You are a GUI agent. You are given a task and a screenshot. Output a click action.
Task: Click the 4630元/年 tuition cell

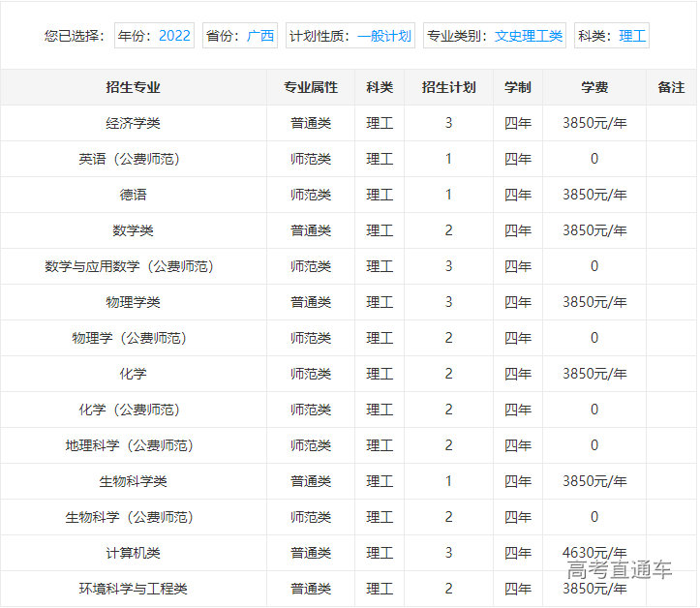(x=594, y=552)
